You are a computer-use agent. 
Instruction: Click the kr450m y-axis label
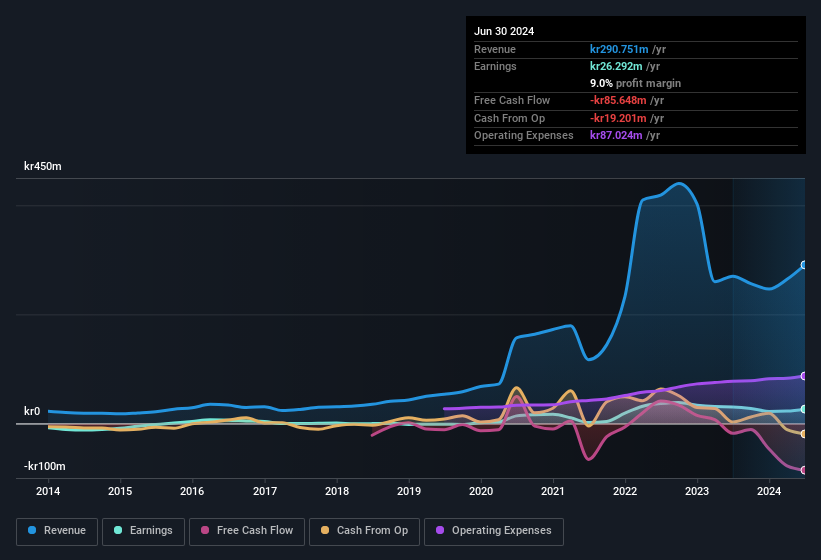coord(42,166)
